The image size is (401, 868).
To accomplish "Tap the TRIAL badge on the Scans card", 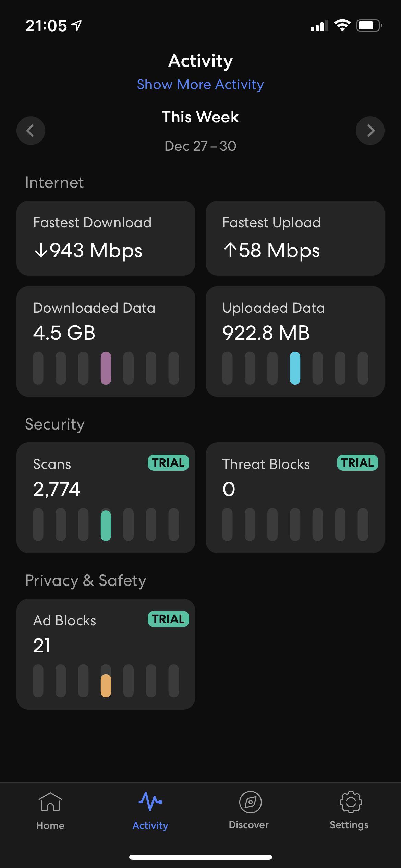I will tap(168, 463).
